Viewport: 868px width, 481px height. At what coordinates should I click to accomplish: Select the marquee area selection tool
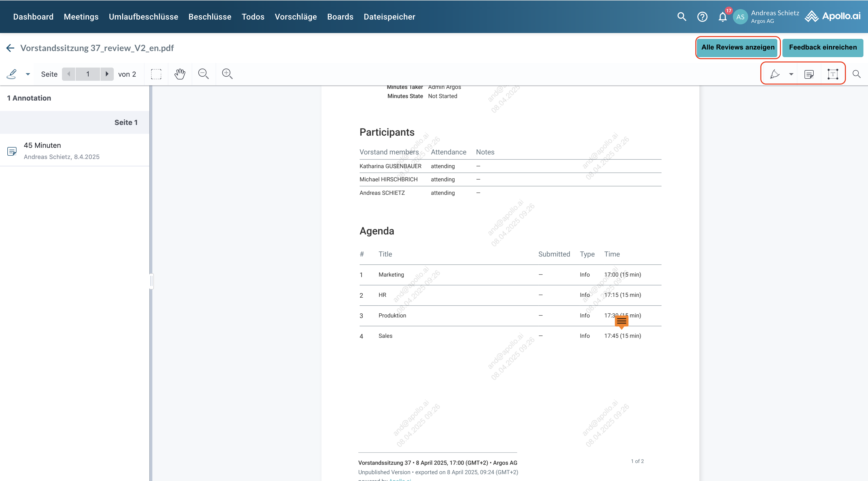pos(156,74)
